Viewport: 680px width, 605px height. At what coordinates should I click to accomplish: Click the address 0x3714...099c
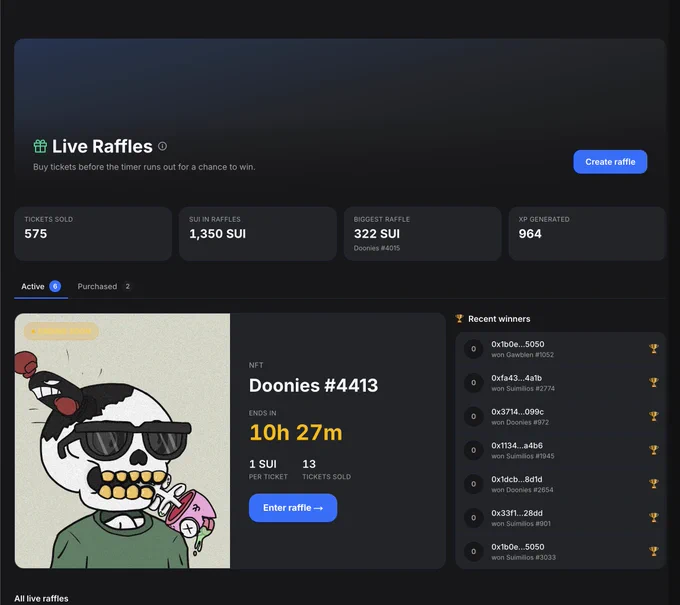pos(517,412)
